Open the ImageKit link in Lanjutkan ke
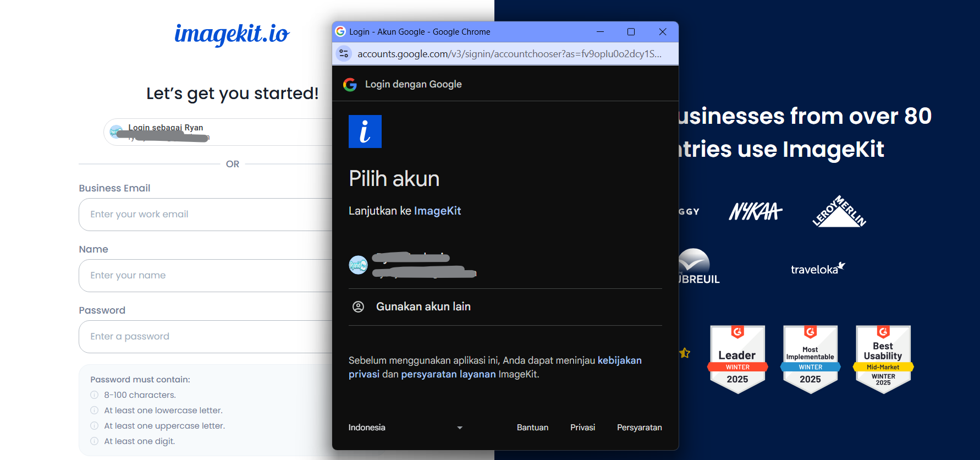980x460 pixels. coord(437,211)
